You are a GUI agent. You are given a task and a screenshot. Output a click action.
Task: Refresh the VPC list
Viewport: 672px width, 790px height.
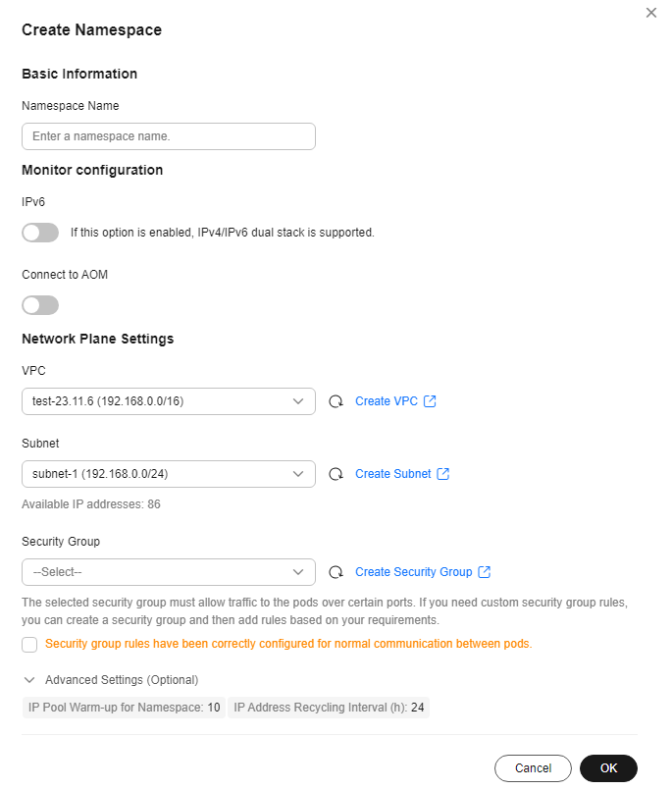pyautogui.click(x=336, y=401)
